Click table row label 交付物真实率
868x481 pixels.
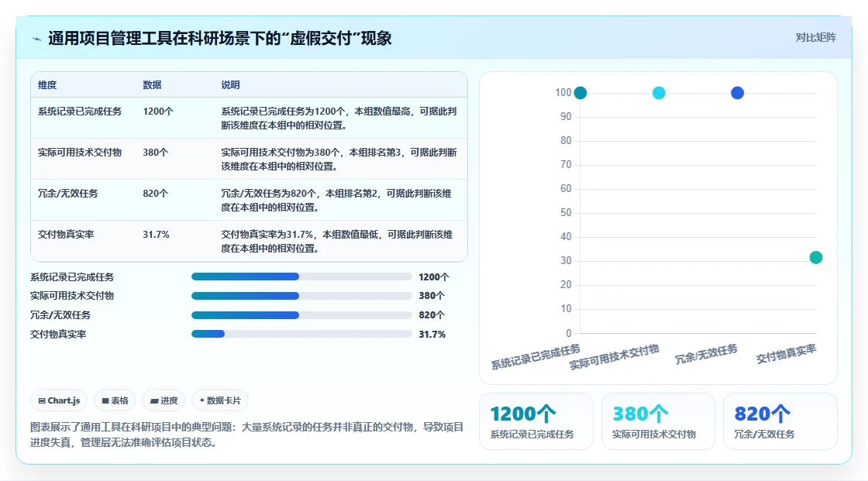pyautogui.click(x=66, y=234)
